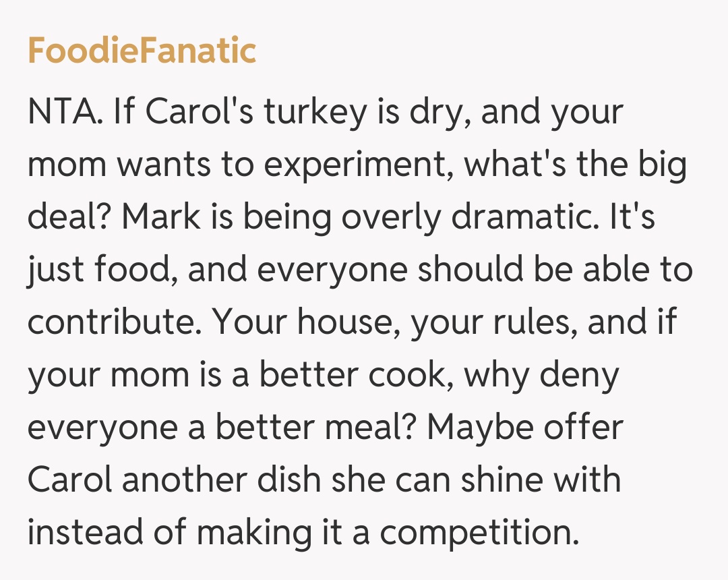
Task: Click the word "contribute" in the comment
Action: coord(115,322)
